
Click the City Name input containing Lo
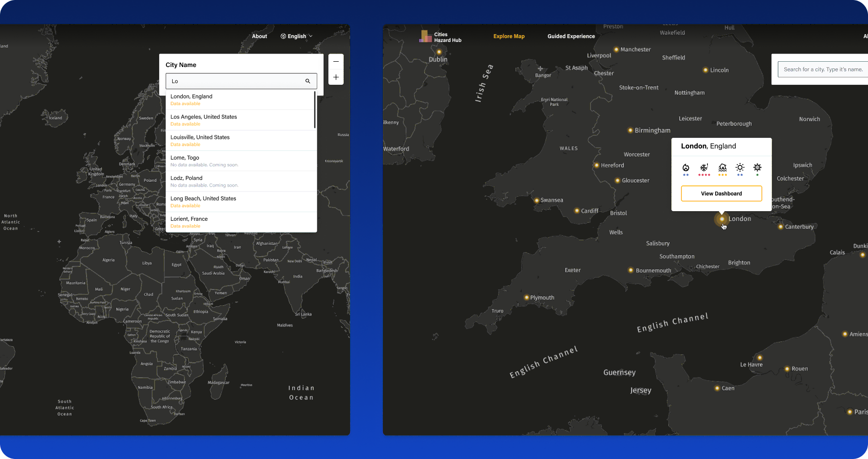[x=241, y=81]
